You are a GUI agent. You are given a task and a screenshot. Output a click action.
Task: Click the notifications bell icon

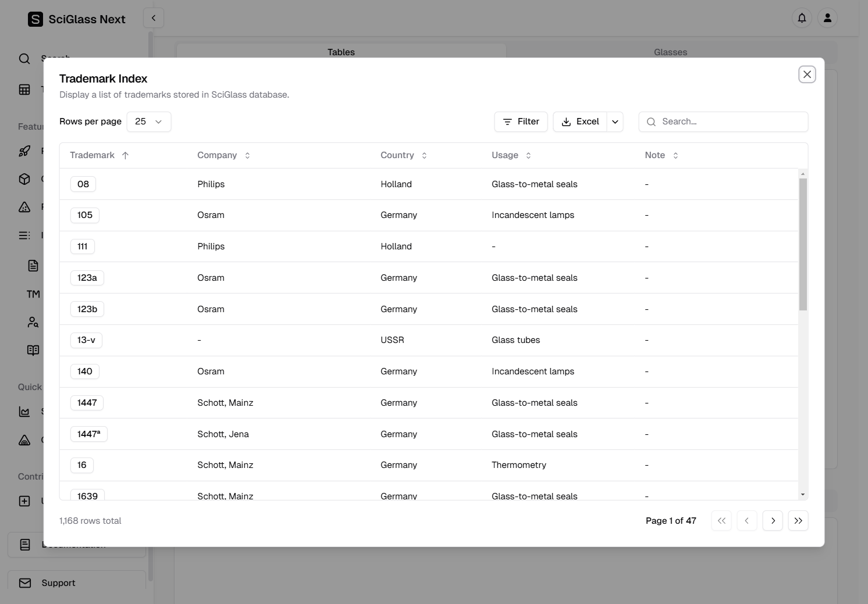tap(802, 18)
